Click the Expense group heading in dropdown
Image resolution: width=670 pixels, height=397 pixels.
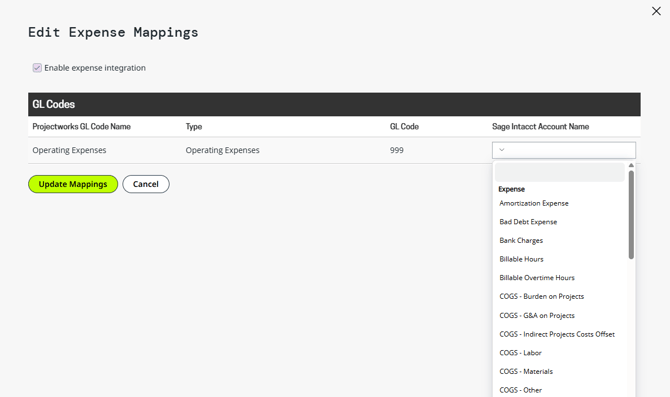(x=511, y=189)
